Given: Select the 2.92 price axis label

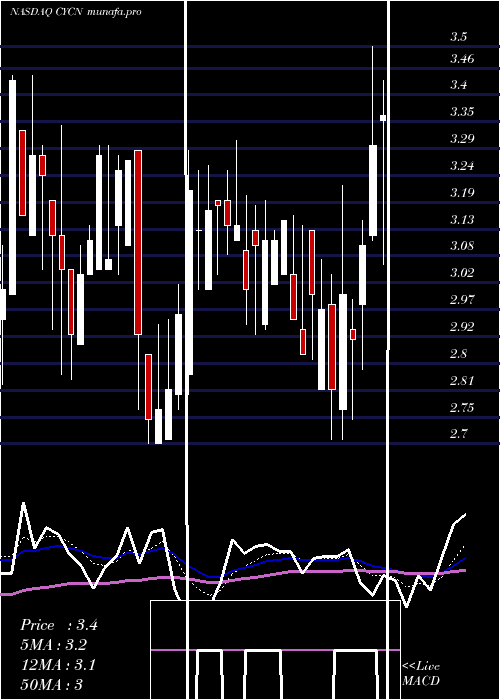Looking at the screenshot, I should point(462,326).
